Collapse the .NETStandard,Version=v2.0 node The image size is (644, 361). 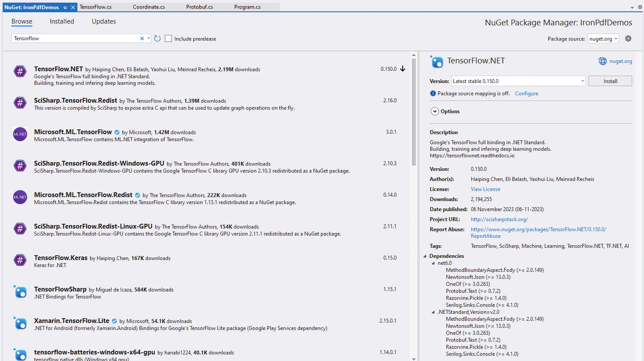[x=433, y=312]
